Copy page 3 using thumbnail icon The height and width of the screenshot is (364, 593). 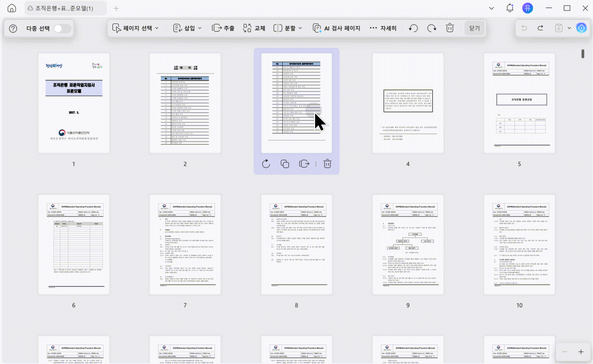tap(285, 164)
